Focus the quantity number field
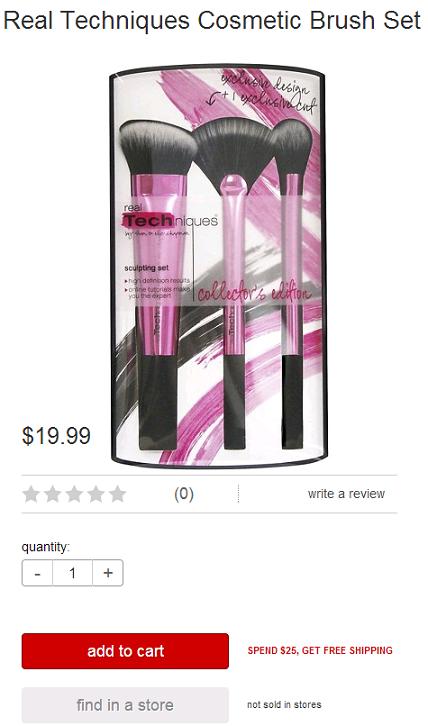Image resolution: width=428 pixels, height=726 pixels. pyautogui.click(x=72, y=573)
